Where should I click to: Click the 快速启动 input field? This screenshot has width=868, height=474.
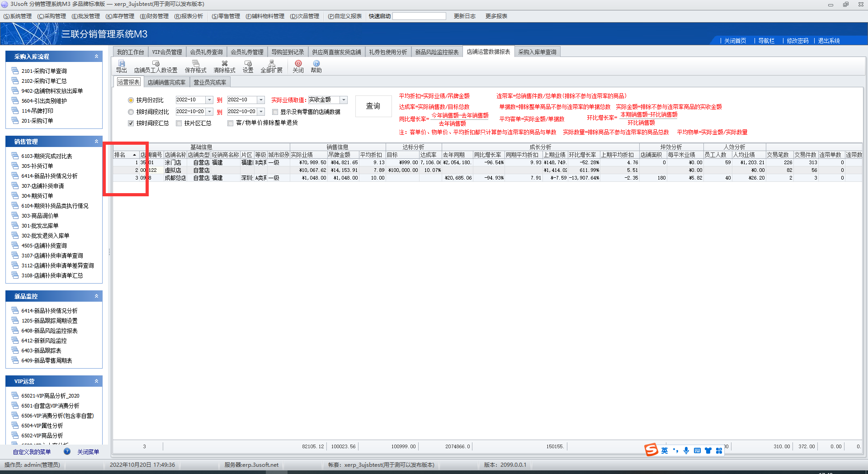pos(419,16)
